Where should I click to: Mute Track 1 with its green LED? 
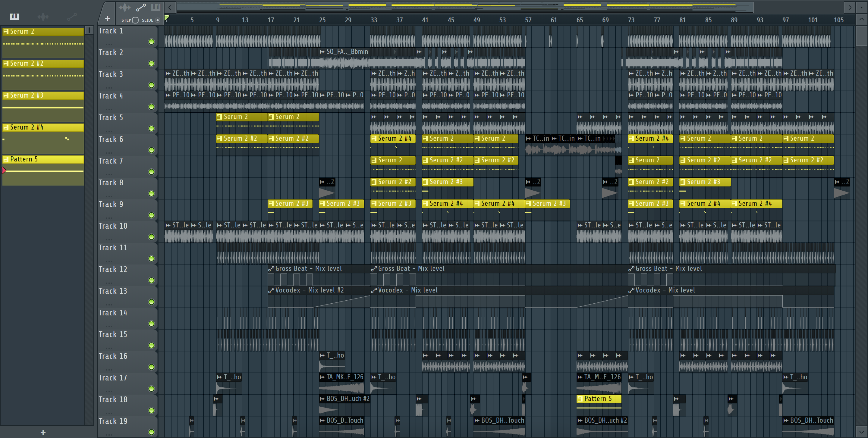coord(152,42)
